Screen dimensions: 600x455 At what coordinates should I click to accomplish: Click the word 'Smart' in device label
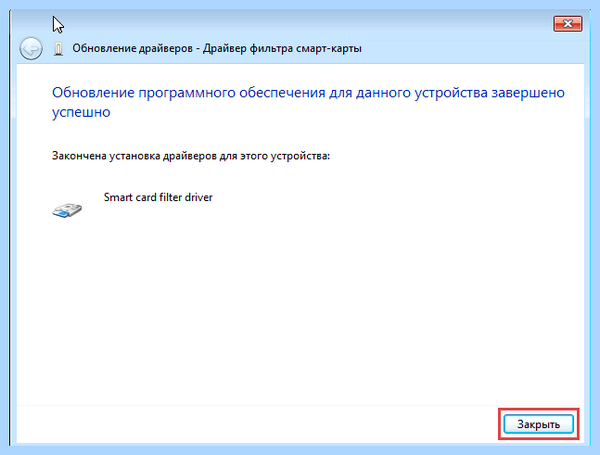point(116,197)
